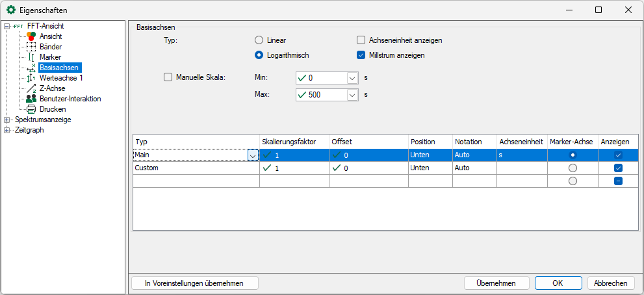Click the Z-Achse tree icon
Screen dimensions: 644x295
31,88
